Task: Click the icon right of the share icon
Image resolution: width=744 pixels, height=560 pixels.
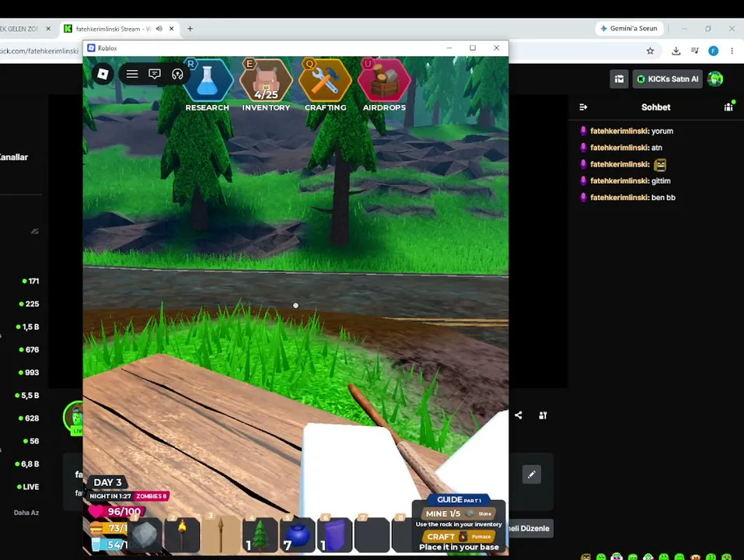Action: point(543,415)
